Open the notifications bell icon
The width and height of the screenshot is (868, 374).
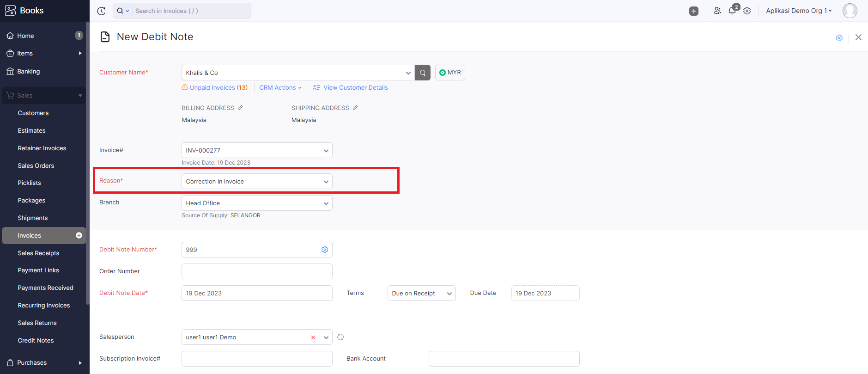click(x=732, y=11)
